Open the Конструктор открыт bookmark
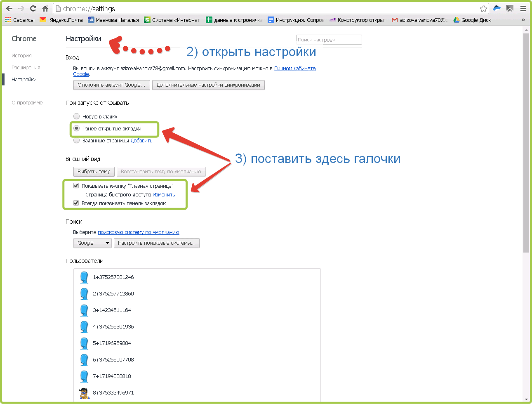The width and height of the screenshot is (532, 404). click(358, 20)
